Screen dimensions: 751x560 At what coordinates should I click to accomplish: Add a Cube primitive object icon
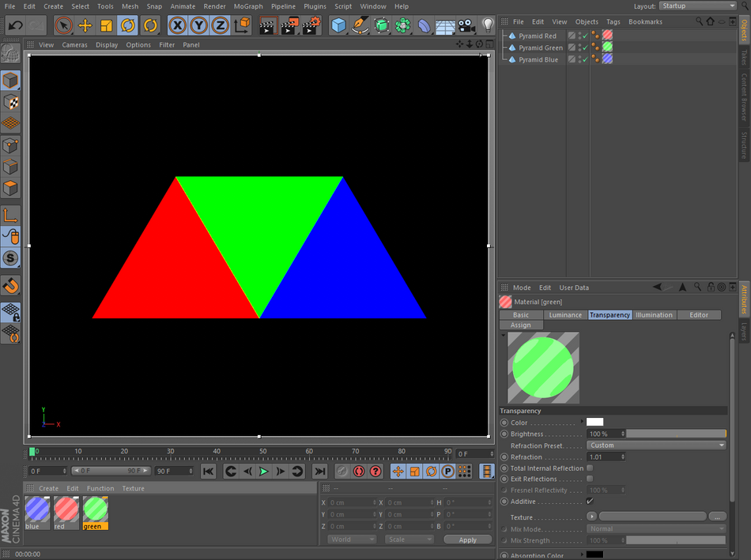pyautogui.click(x=338, y=25)
